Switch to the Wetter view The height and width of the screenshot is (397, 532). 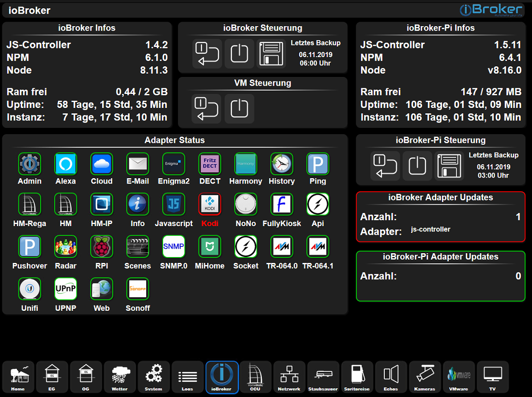[x=120, y=377]
